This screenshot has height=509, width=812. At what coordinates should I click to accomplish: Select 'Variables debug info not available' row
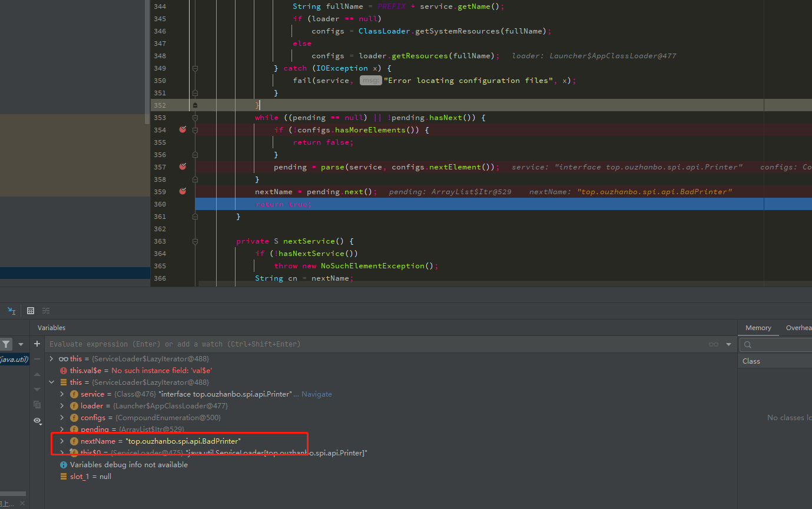coord(391,464)
